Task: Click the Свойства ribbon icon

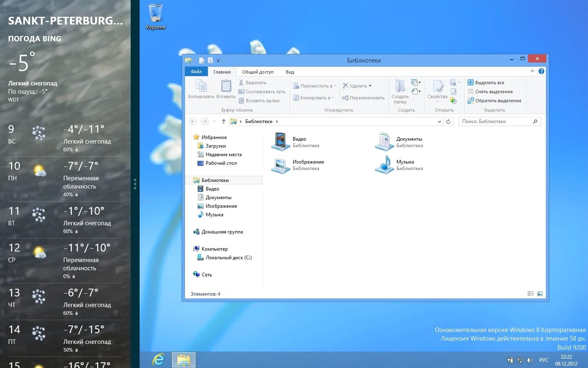Action: [437, 90]
